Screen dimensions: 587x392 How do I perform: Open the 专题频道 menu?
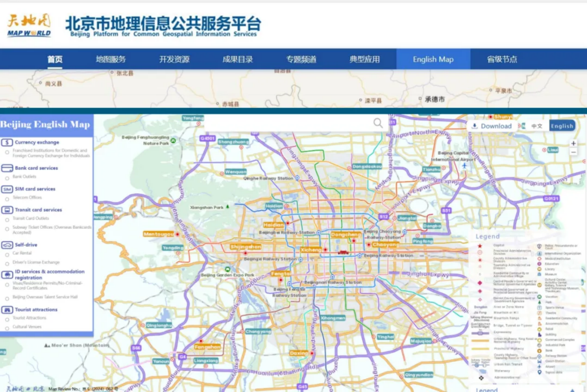[301, 59]
